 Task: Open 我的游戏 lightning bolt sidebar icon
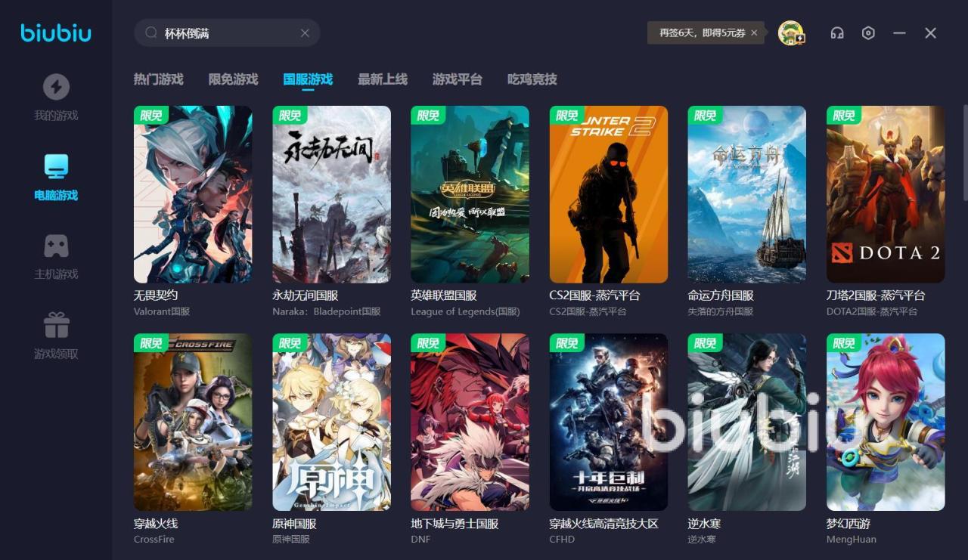[56, 88]
